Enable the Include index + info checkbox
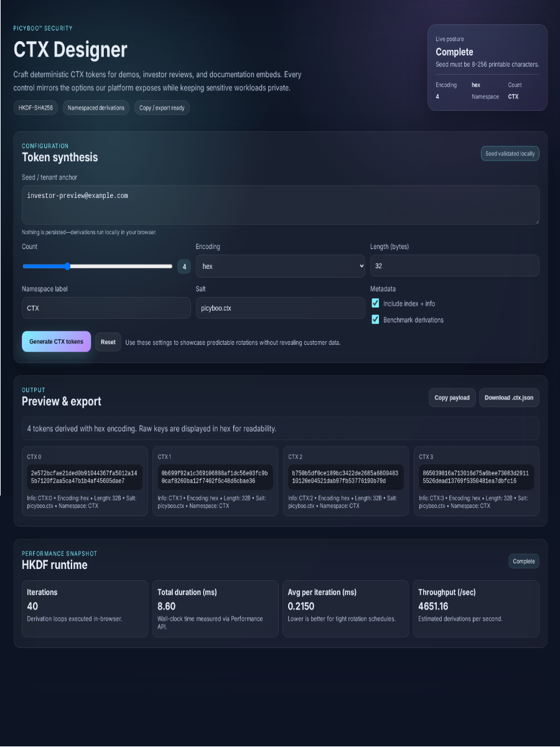The height and width of the screenshot is (747, 560). (375, 303)
